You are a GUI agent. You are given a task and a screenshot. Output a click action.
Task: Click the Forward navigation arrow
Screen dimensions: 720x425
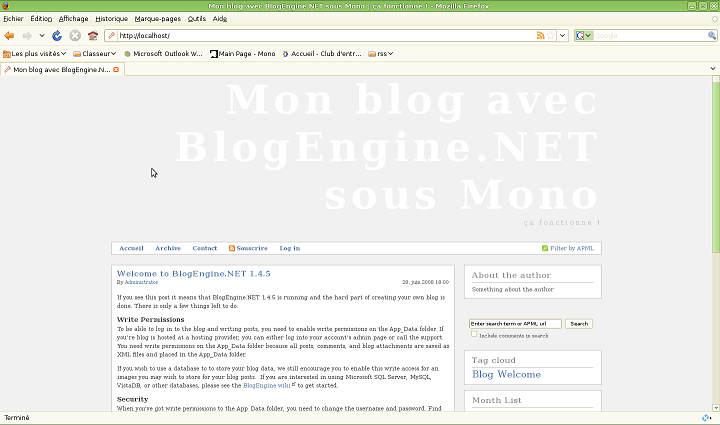[27, 36]
